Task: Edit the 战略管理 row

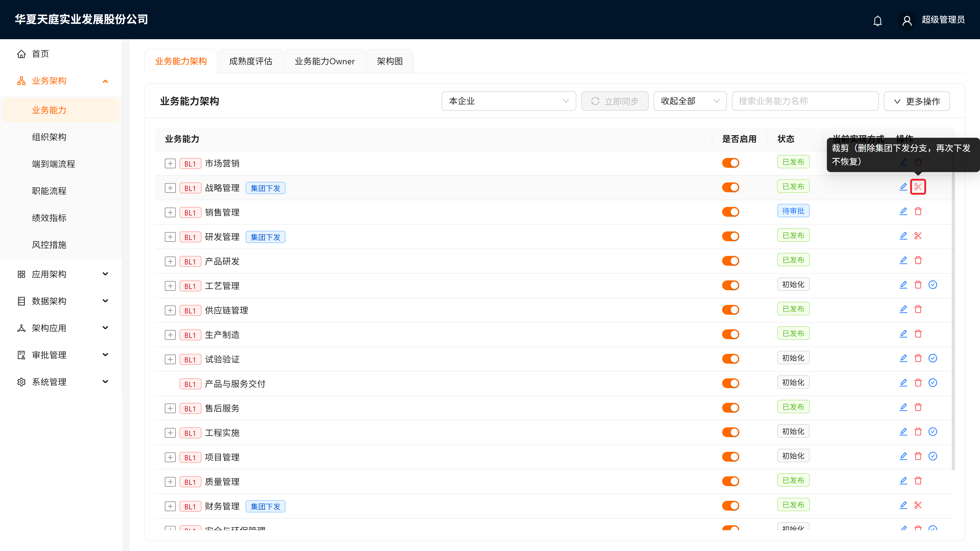Action: (903, 187)
